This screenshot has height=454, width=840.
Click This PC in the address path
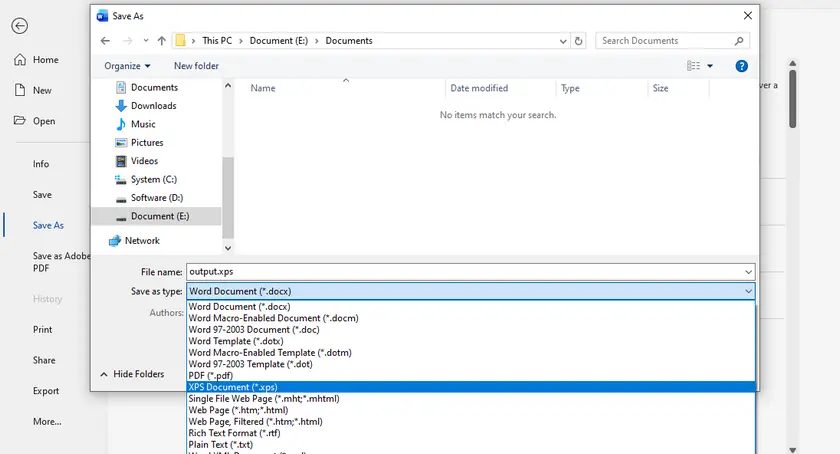(217, 41)
